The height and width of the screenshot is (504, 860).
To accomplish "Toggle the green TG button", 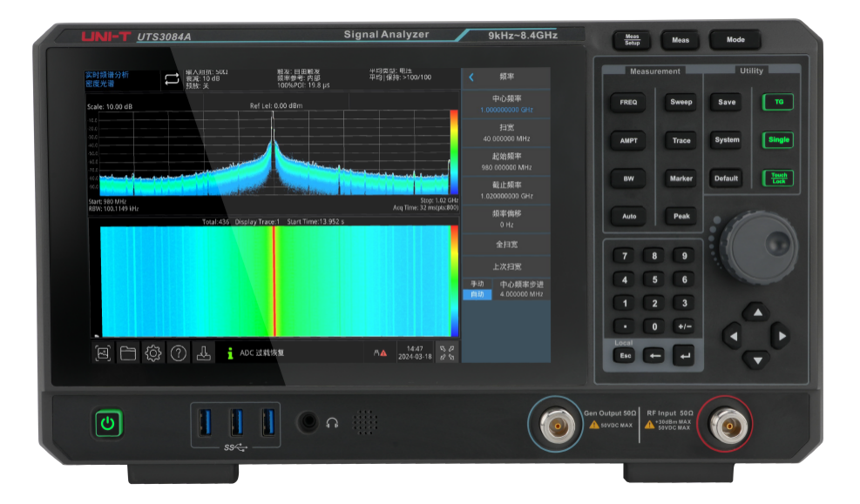I will click(x=777, y=102).
